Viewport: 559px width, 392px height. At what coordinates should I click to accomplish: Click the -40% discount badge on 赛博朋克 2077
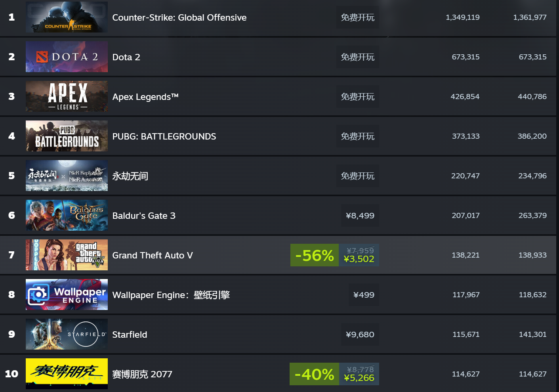tap(314, 373)
